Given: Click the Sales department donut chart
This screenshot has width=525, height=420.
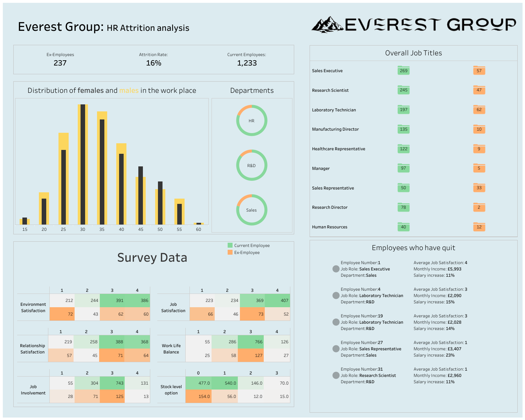Looking at the screenshot, I should [x=251, y=210].
